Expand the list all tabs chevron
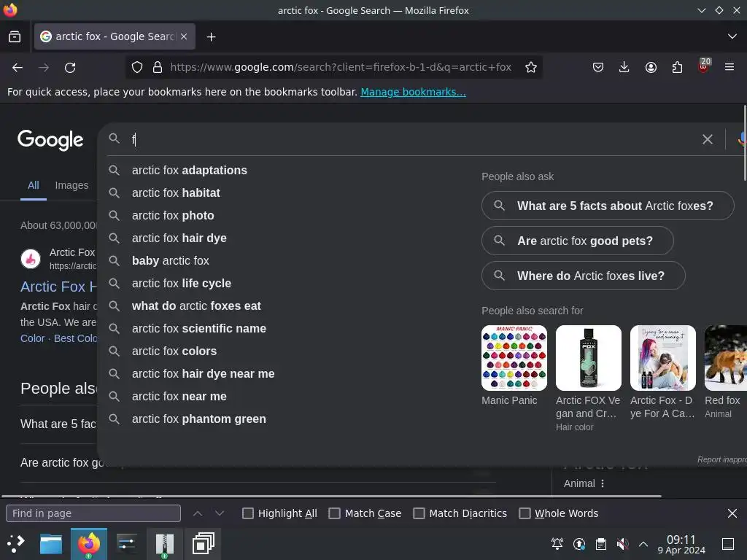 [732, 36]
